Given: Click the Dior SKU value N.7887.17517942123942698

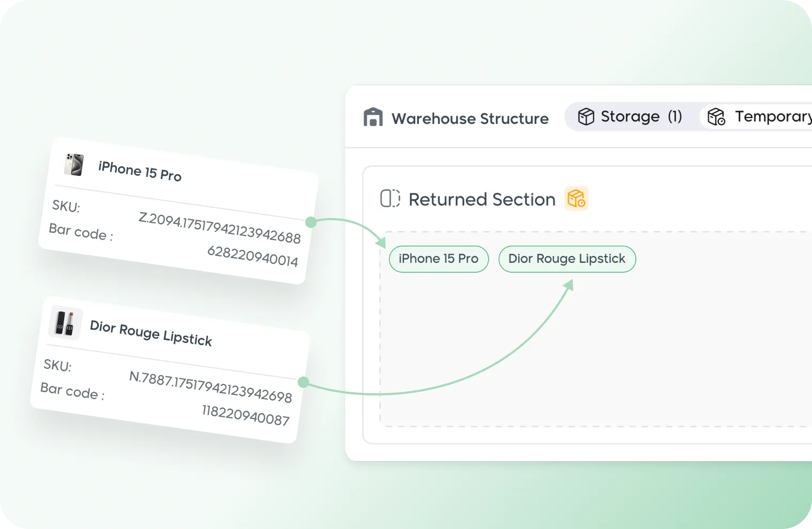Looking at the screenshot, I should [x=210, y=386].
